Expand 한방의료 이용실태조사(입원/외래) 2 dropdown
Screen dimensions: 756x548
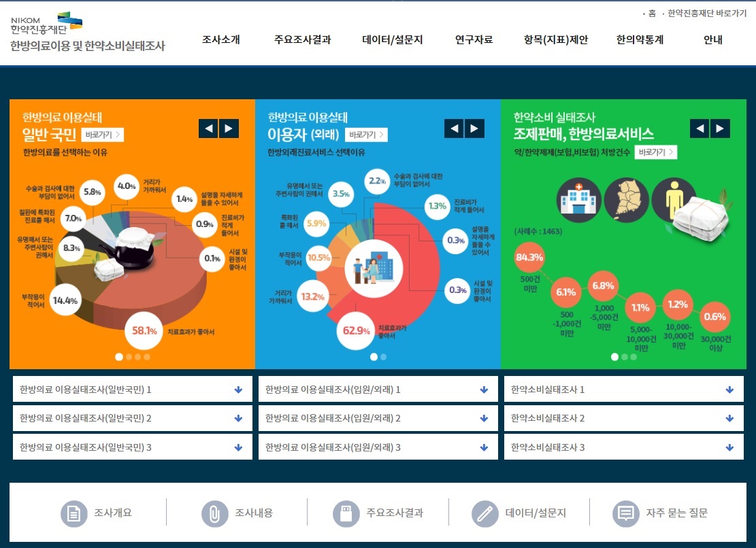click(484, 419)
